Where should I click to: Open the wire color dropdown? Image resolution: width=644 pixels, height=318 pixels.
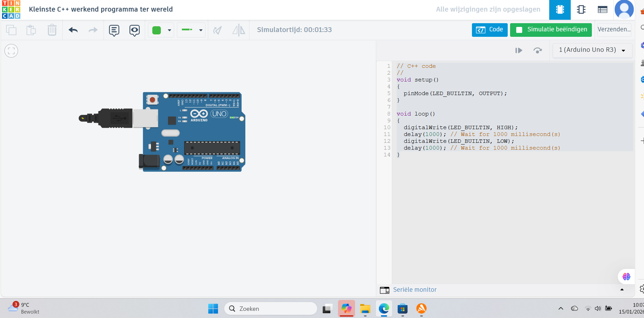[169, 30]
